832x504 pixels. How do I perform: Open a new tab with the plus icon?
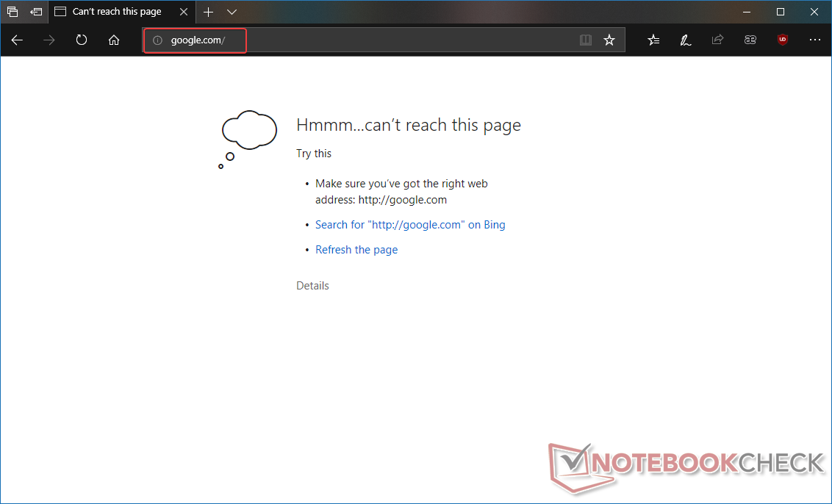(x=208, y=12)
